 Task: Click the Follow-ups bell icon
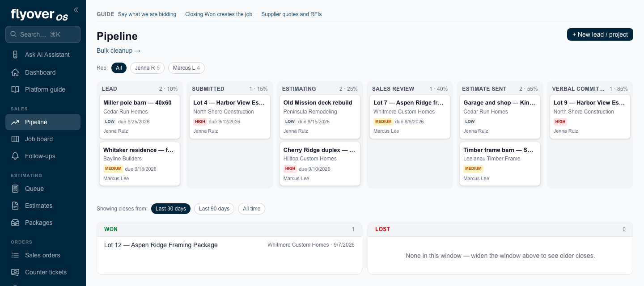[15, 156]
